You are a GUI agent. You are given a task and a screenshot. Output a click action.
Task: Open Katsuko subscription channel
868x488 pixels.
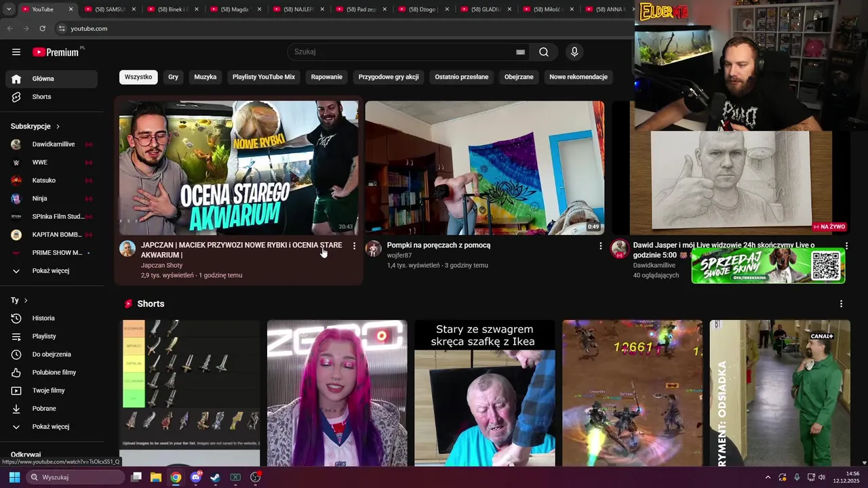point(52,181)
